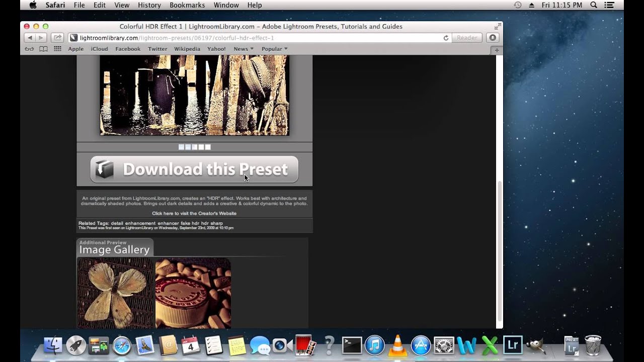Viewport: 644px width, 362px height.
Task: Open the butterfly gallery thumbnail
Action: pyautogui.click(x=115, y=293)
